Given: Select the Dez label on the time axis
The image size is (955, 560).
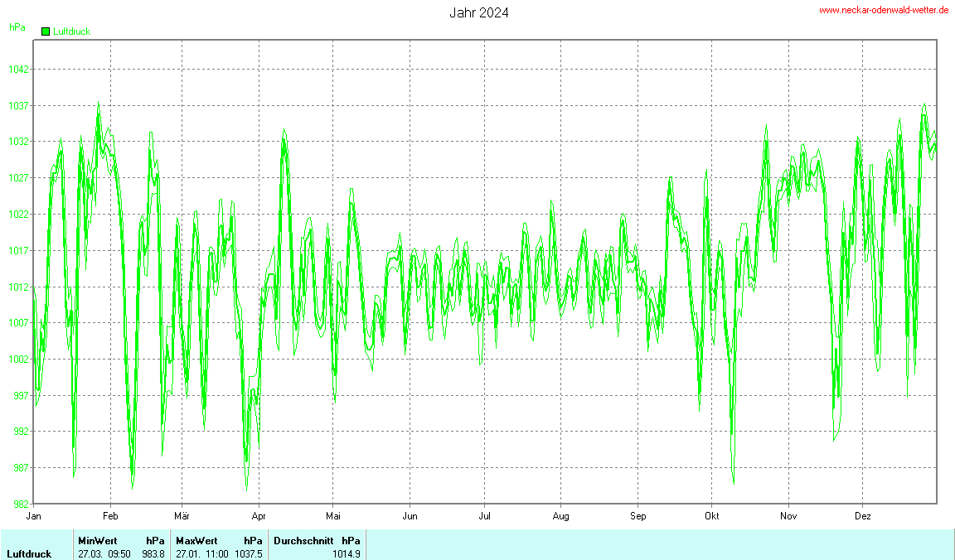Looking at the screenshot, I should click(x=863, y=515).
